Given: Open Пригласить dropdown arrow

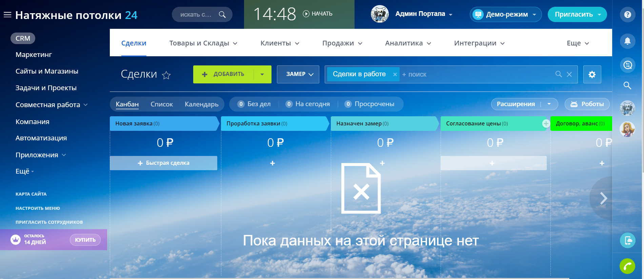Looking at the screenshot, I should point(599,15).
